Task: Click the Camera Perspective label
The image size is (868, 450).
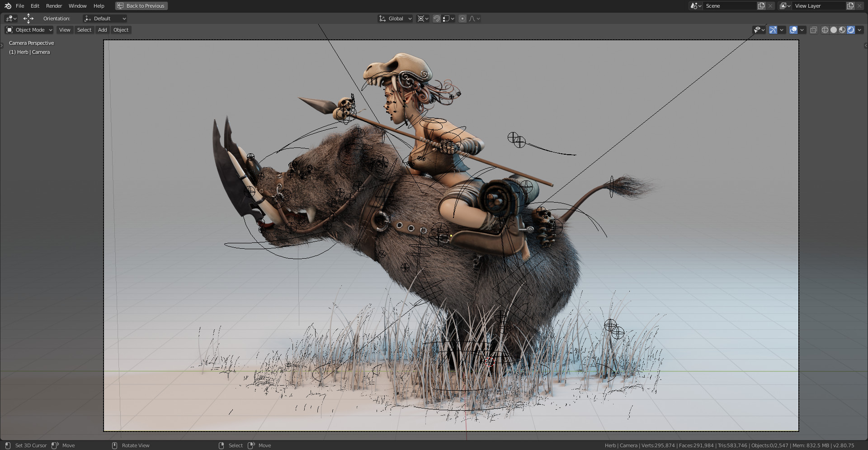Action: (x=31, y=43)
